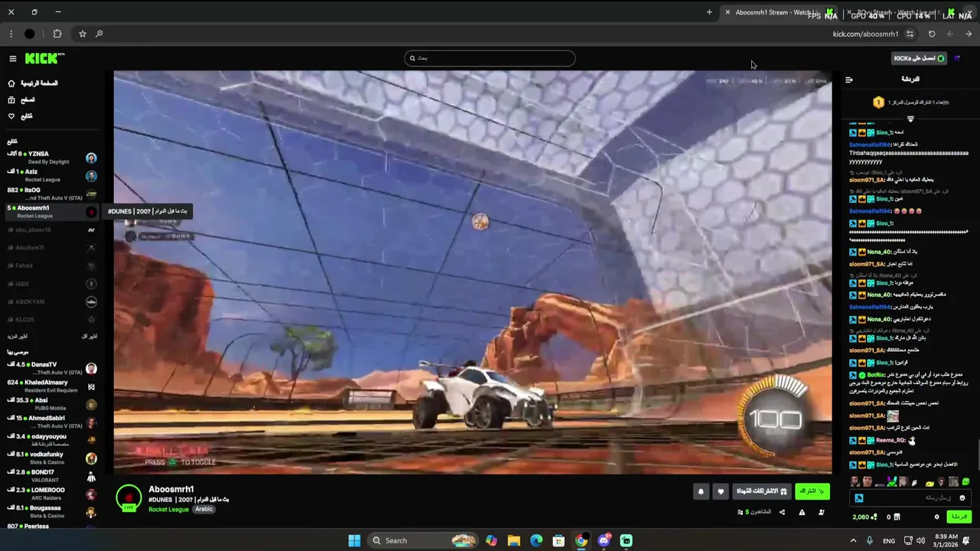The height and width of the screenshot is (551, 980).
Task: Open the profile icon beside Get KICKs
Action: [957, 58]
